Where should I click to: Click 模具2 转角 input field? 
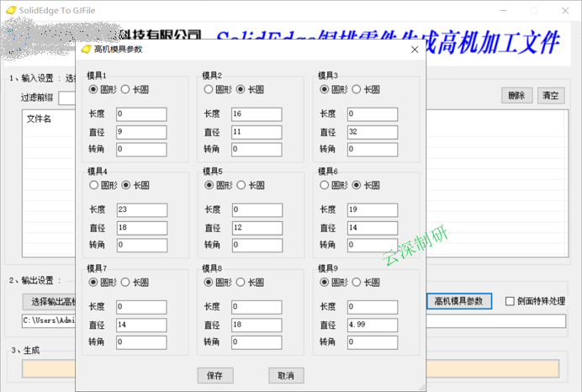point(257,149)
